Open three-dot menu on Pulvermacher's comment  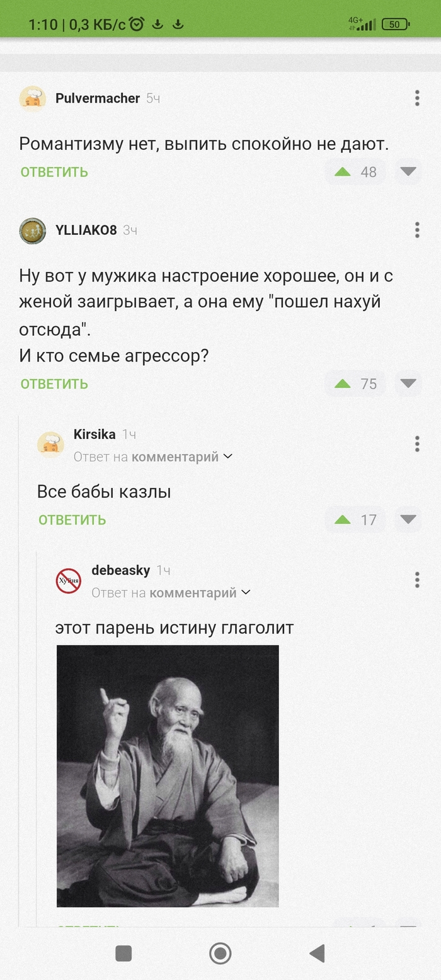417,98
